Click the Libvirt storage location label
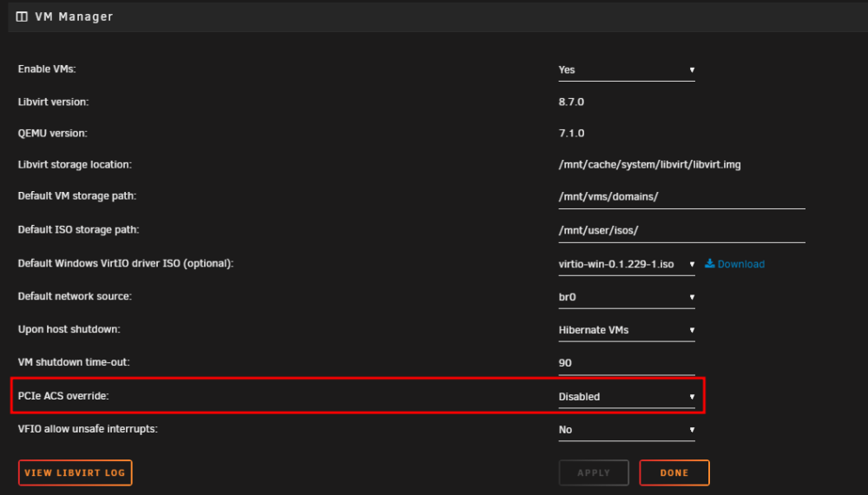 [75, 164]
